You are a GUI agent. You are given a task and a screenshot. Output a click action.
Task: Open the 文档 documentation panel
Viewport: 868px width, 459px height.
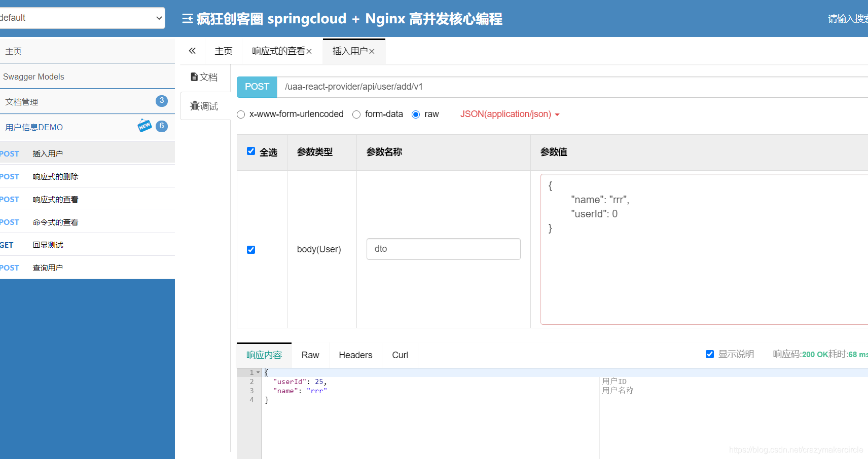coord(204,76)
